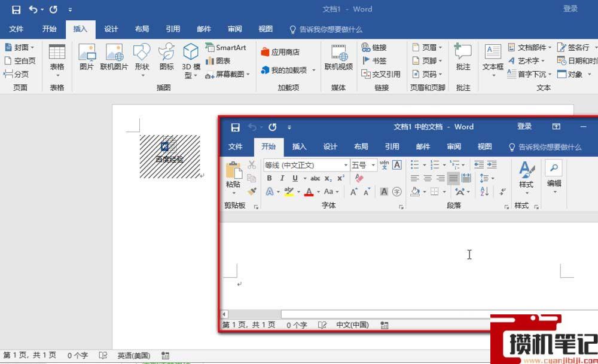Open 屏幕截图 screenshot dropdown
Screen dimensions: 598x364
(x=228, y=74)
